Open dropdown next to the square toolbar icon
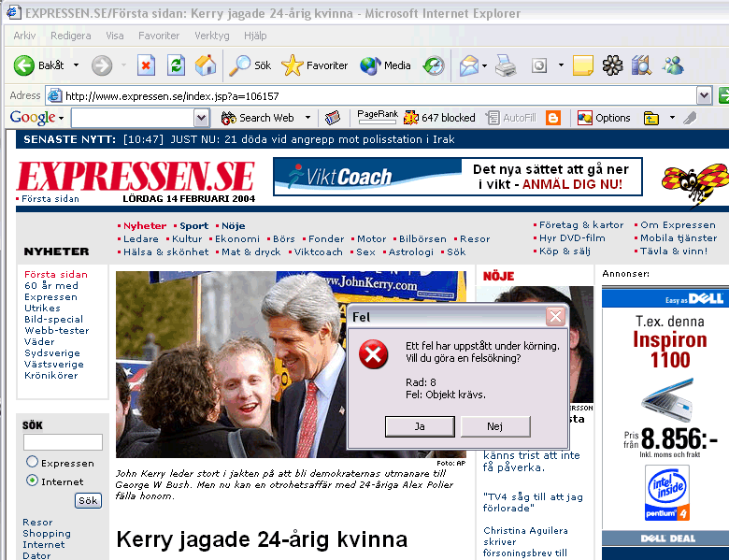Image resolution: width=729 pixels, height=560 pixels. (561, 65)
